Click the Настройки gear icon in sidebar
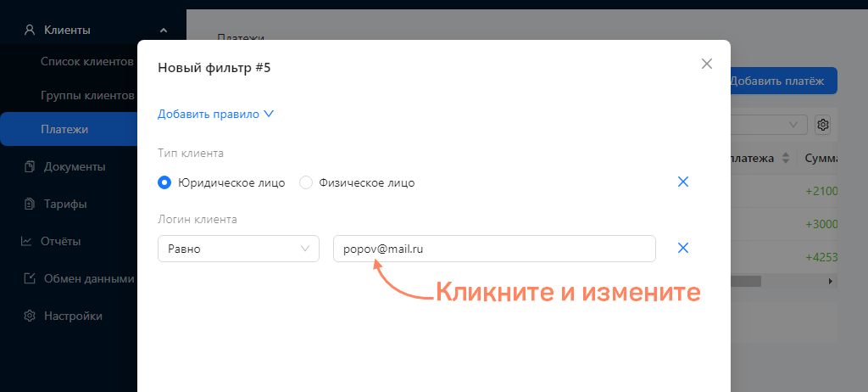 [x=30, y=316]
